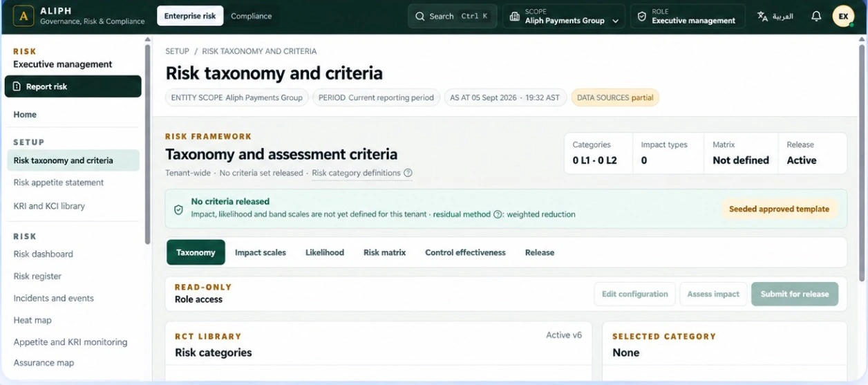Click the ALIPH logo icon

pyautogui.click(x=23, y=17)
